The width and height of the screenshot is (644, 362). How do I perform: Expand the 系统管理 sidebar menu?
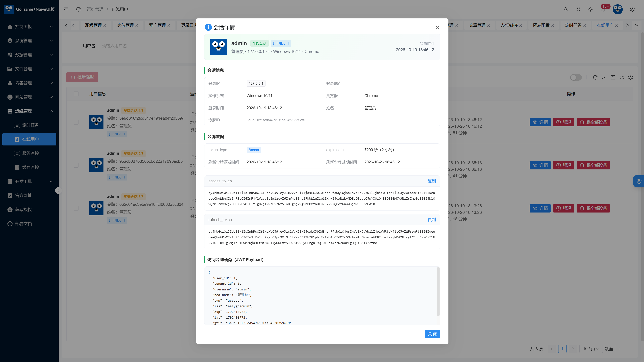pyautogui.click(x=29, y=41)
